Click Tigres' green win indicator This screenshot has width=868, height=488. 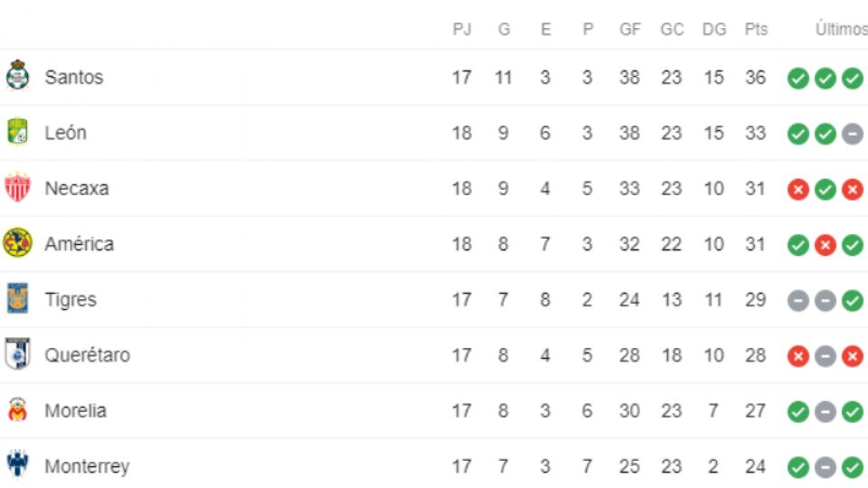click(x=852, y=301)
